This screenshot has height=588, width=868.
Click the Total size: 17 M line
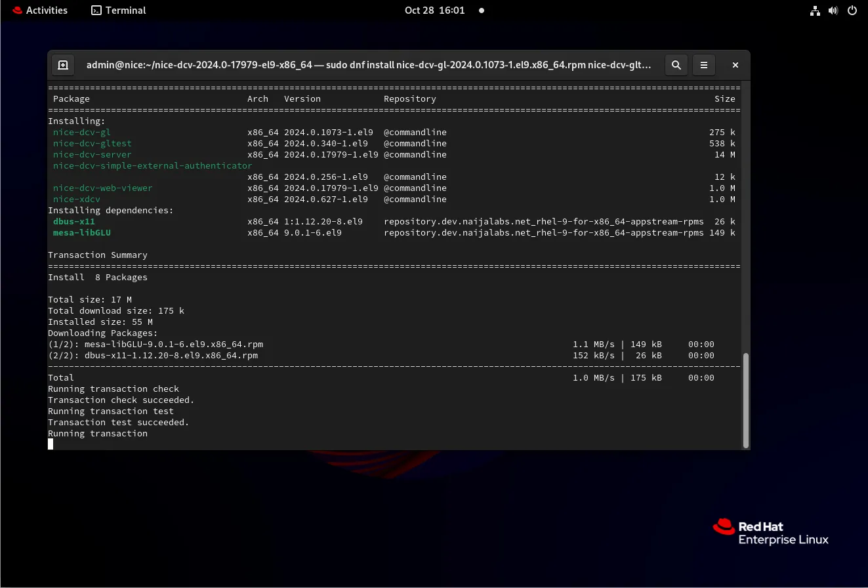[90, 300]
